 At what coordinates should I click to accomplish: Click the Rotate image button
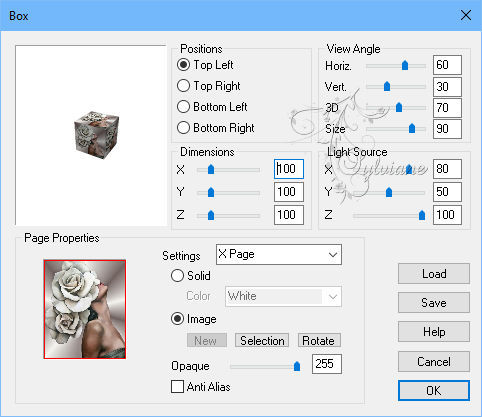click(x=319, y=341)
